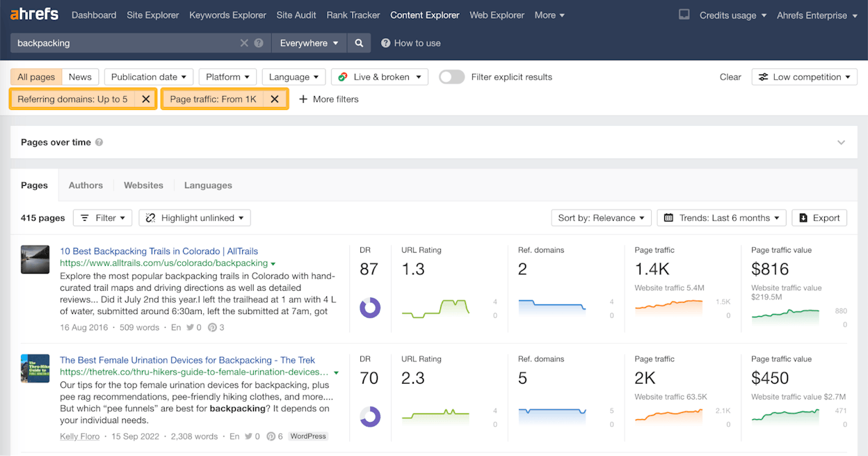The height and width of the screenshot is (456, 868).
Task: Open Credits usage menu
Action: [x=732, y=15]
